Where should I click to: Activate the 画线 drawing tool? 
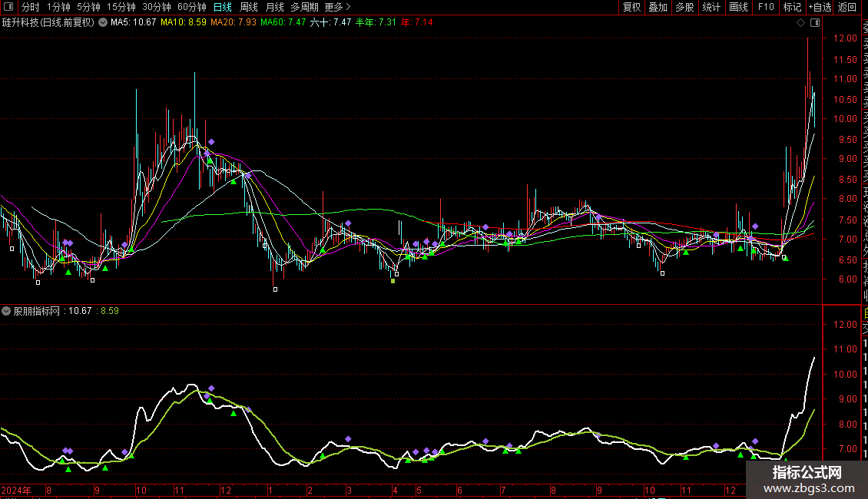[x=738, y=7]
